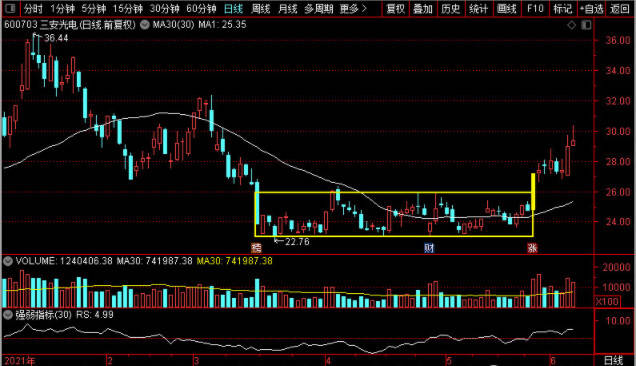Toggle the right-side panel icon by the diamond
636x366 pixels.
586,25
